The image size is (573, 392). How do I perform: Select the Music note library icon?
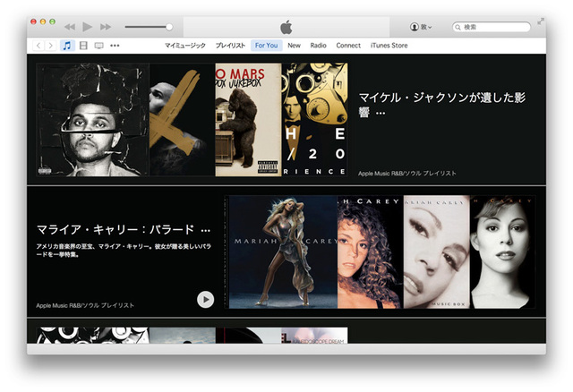point(67,46)
